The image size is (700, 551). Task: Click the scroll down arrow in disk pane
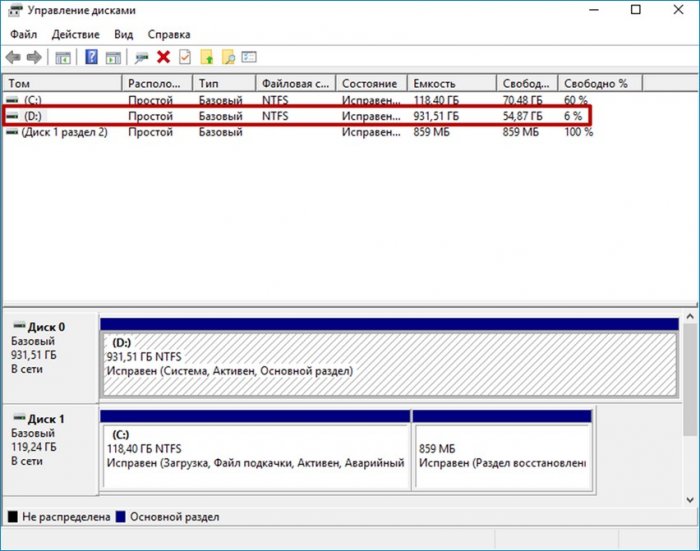pyautogui.click(x=690, y=500)
